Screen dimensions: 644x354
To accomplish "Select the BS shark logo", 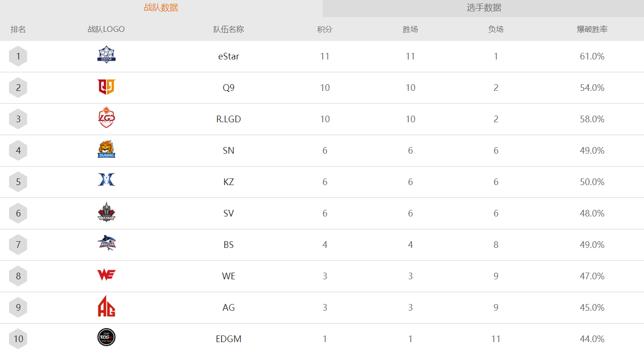I will [106, 243].
